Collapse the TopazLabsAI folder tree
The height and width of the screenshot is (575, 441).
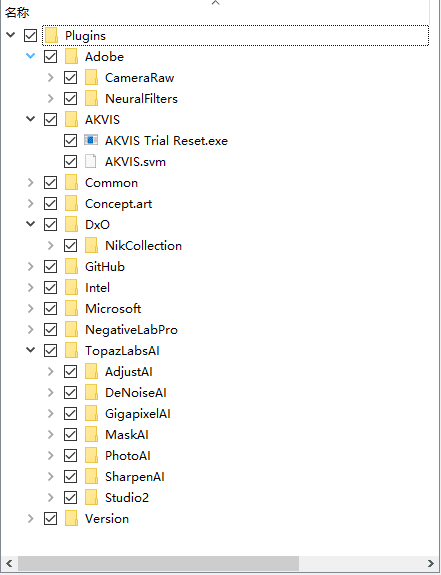(x=31, y=350)
